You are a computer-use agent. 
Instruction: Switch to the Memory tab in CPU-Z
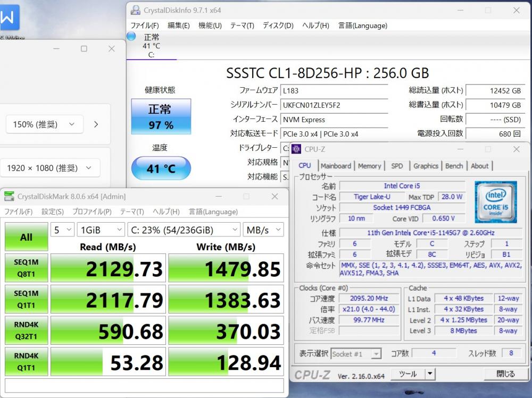click(x=369, y=166)
